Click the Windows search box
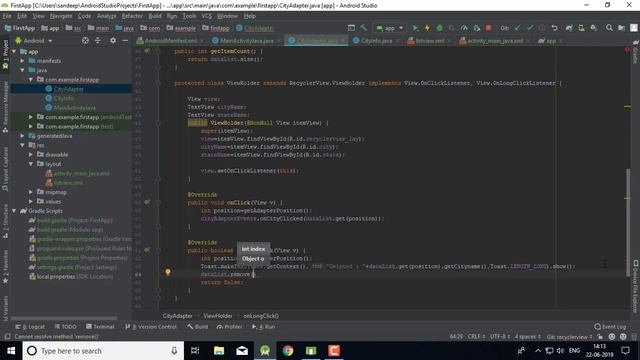 tap(102, 351)
